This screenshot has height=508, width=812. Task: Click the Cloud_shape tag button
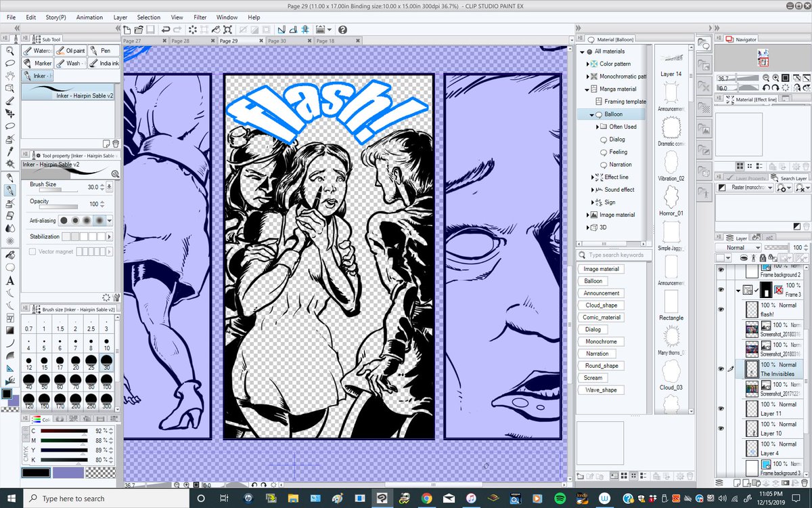602,305
